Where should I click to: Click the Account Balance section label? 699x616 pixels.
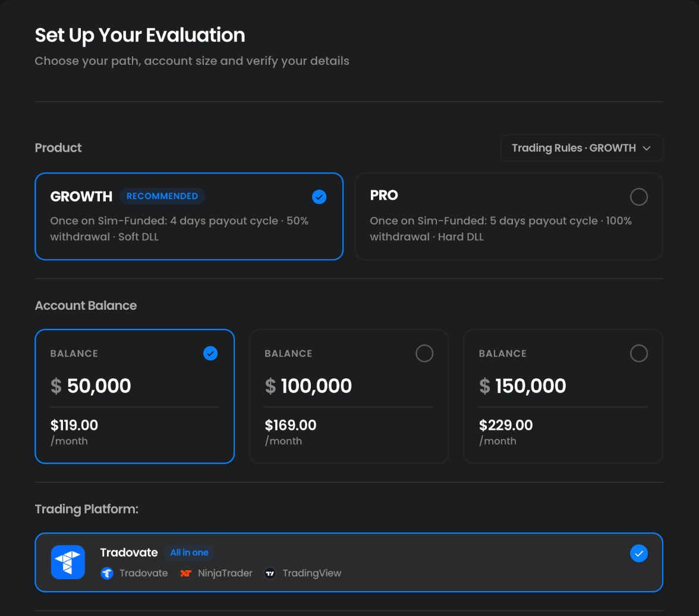[86, 306]
